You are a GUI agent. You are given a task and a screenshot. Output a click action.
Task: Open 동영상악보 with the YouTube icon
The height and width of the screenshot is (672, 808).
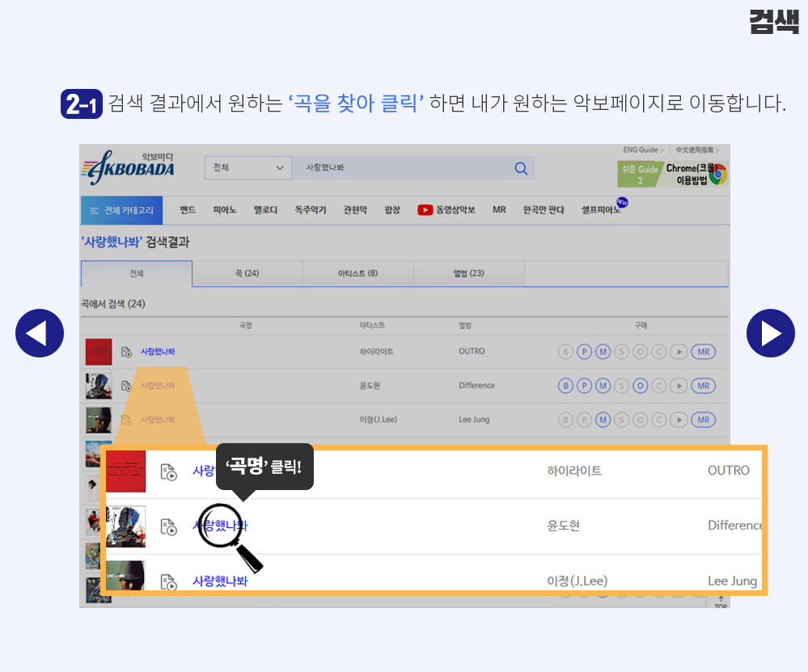pos(446,209)
